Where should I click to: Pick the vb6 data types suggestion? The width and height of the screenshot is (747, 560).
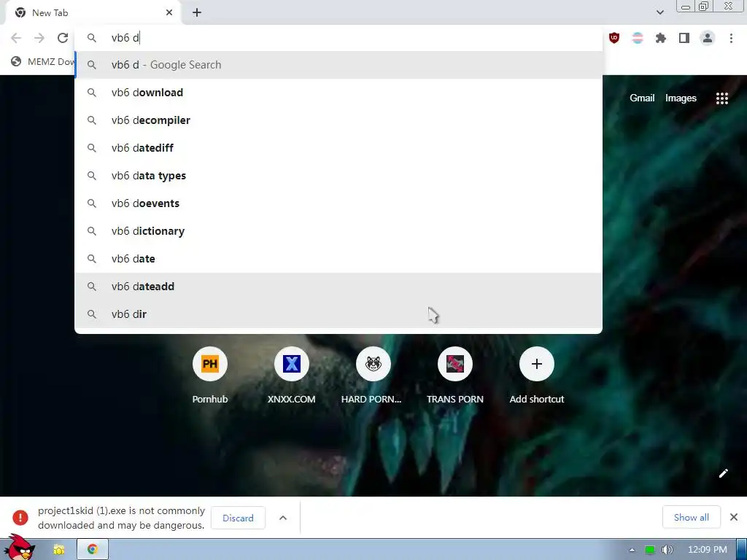tap(338, 176)
